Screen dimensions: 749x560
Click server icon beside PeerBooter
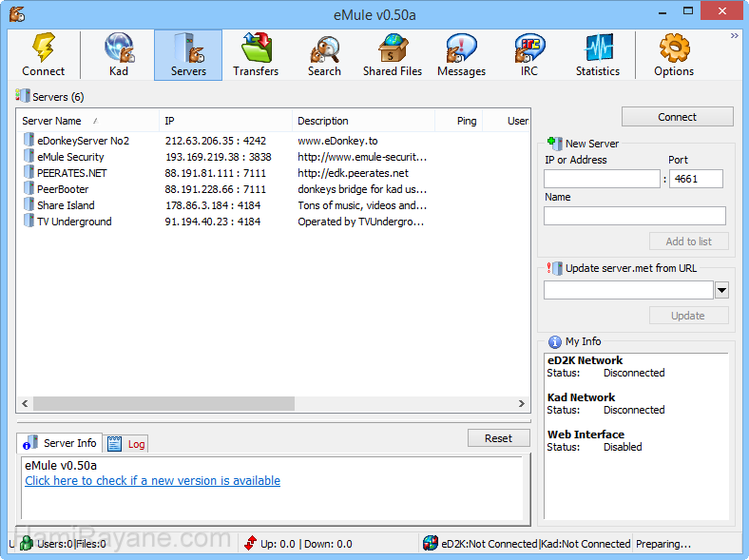[29, 189]
